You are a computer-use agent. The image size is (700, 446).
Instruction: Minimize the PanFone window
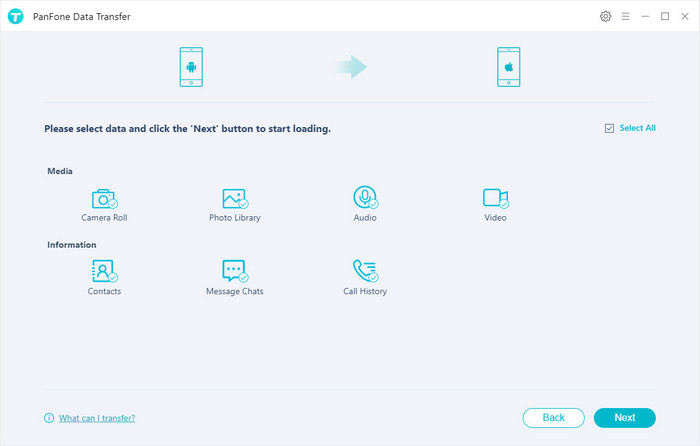[645, 17]
